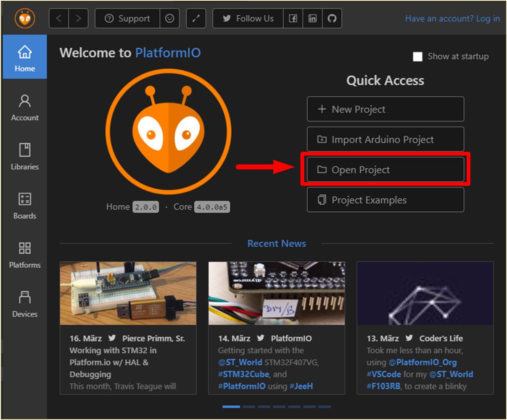Select Home in the sidebar
Viewport: 507px width, 420px height.
pyautogui.click(x=25, y=57)
